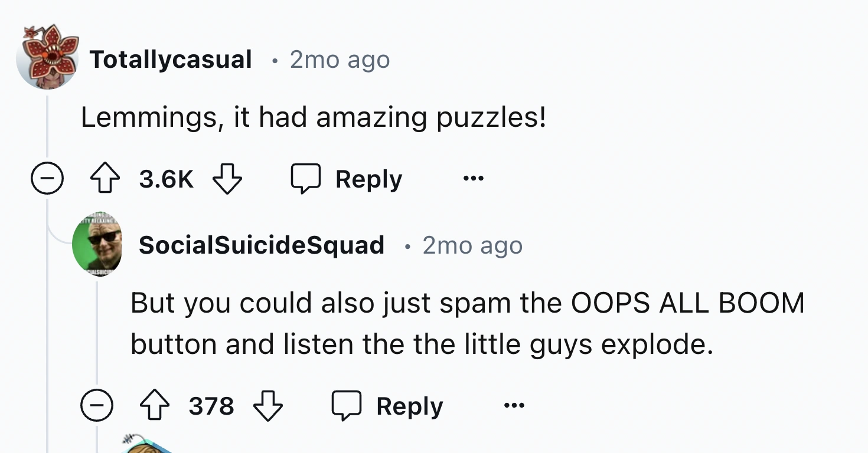Visit the SocialSuicideSquad username link

click(x=262, y=245)
